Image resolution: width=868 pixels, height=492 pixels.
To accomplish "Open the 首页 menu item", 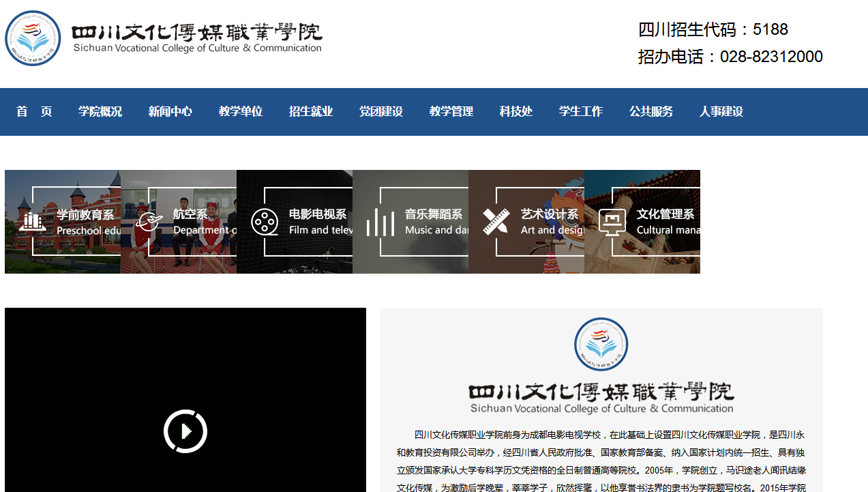I will click(34, 112).
